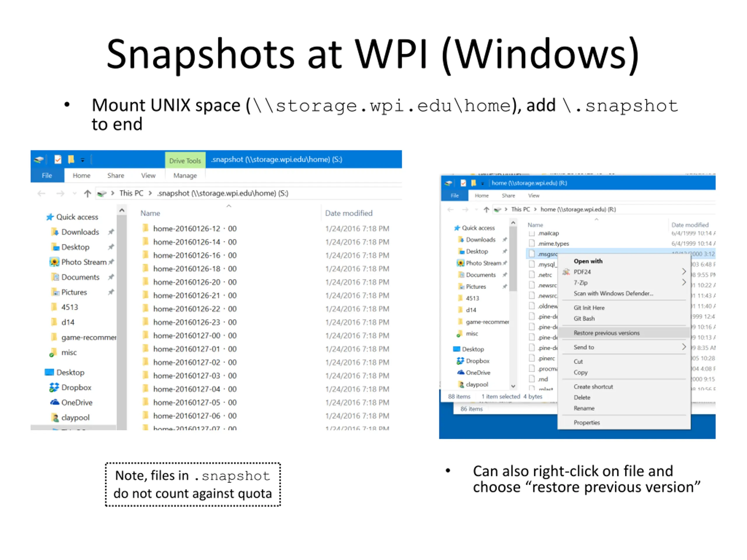Click the New folder icon in the .snapshot title bar
This screenshot has width=747, height=560.
click(x=71, y=159)
